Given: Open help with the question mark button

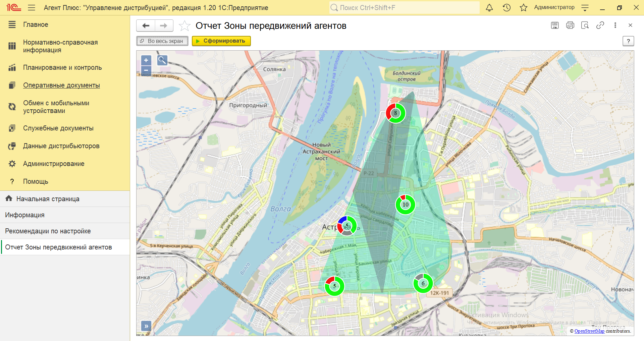Looking at the screenshot, I should 628,41.
